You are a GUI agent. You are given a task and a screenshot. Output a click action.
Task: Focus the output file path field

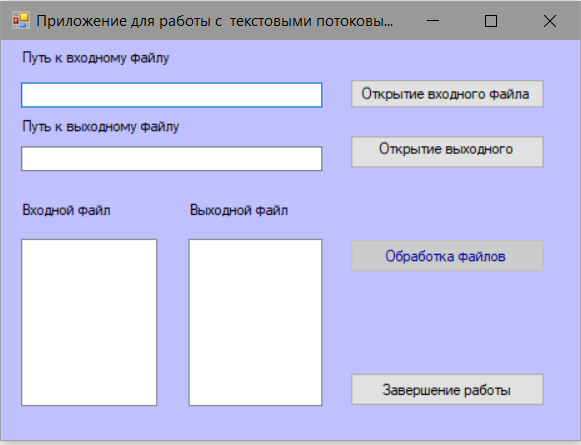pyautogui.click(x=172, y=159)
